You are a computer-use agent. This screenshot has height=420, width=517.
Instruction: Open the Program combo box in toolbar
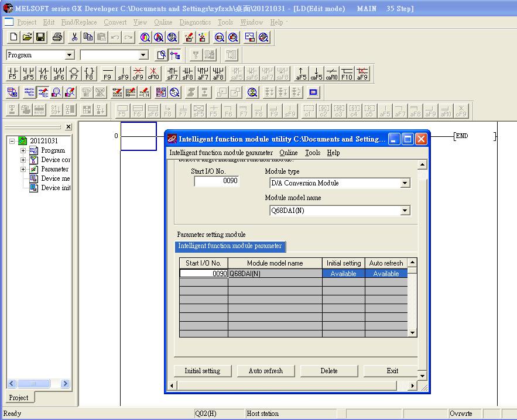click(x=70, y=55)
